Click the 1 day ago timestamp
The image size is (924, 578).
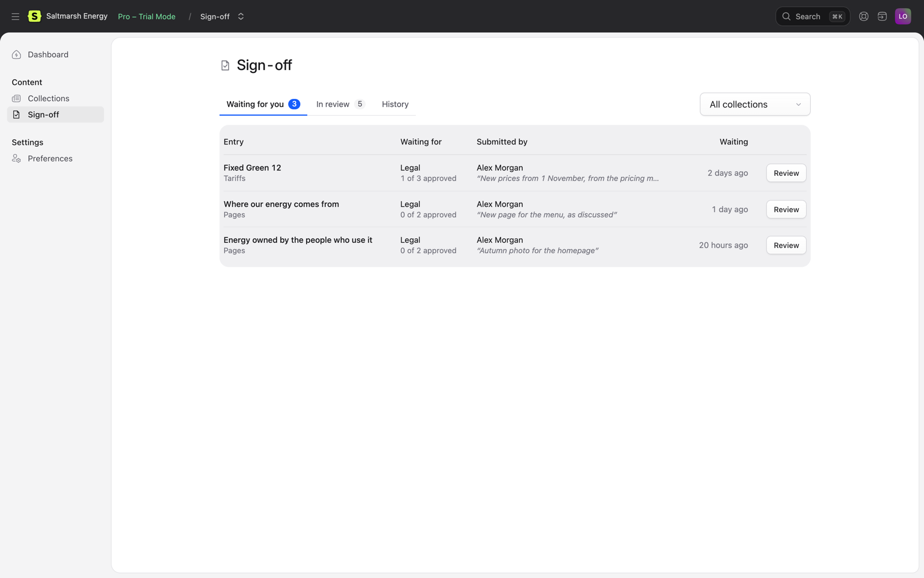point(730,210)
